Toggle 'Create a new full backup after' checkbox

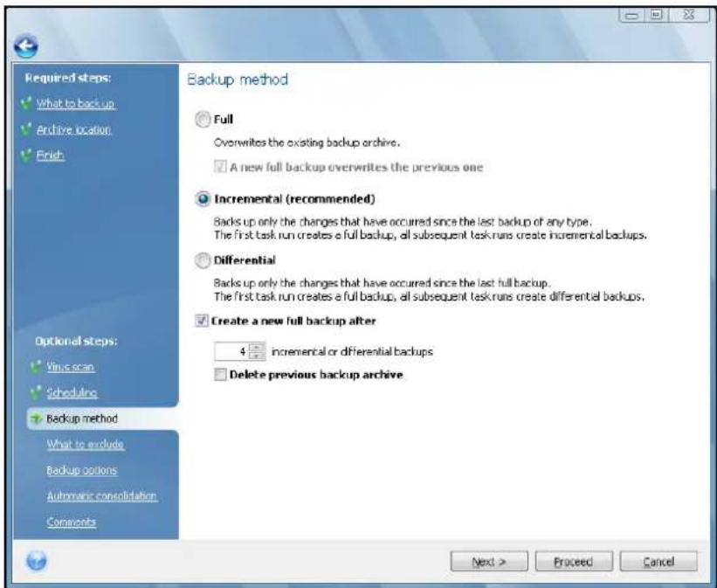coord(202,321)
